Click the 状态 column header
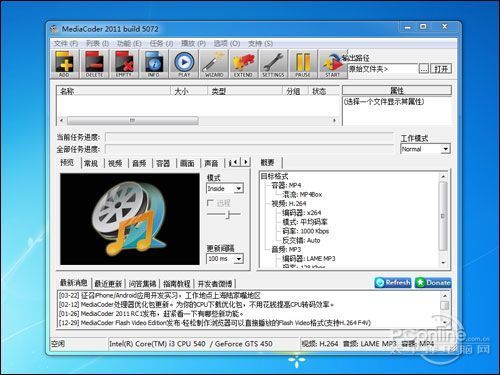Image resolution: width=500 pixels, height=375 pixels. 323,91
